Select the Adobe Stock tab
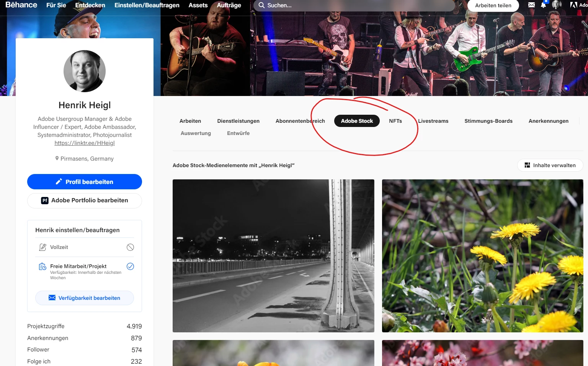588x366 pixels. tap(357, 121)
